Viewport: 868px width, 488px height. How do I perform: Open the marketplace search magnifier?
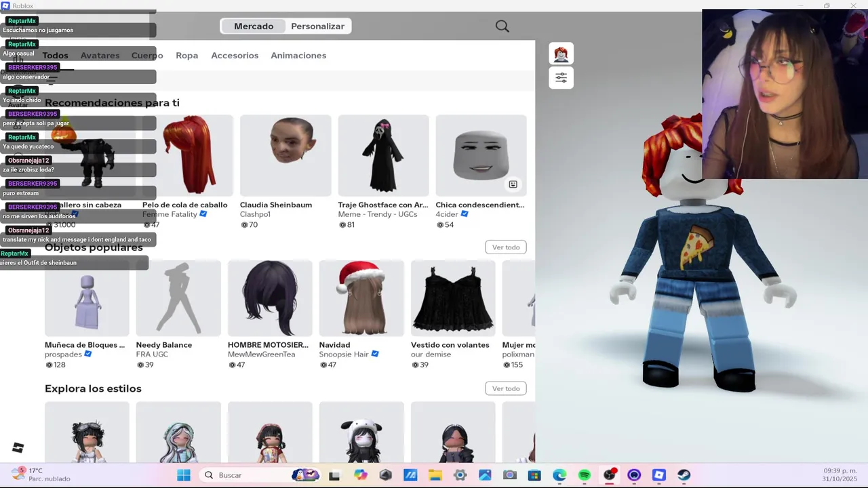pyautogui.click(x=502, y=26)
